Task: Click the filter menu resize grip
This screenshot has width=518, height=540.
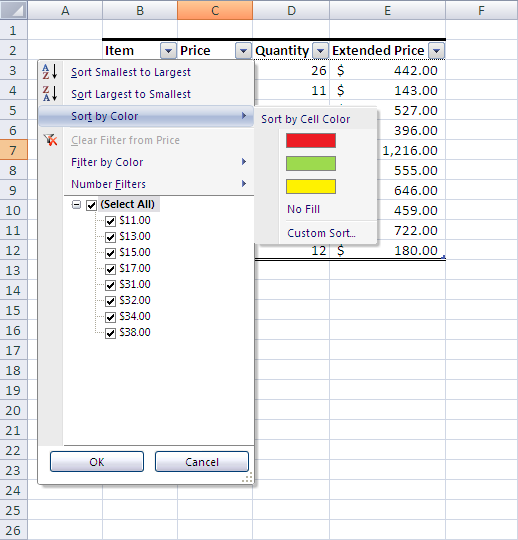Action: pos(247,477)
